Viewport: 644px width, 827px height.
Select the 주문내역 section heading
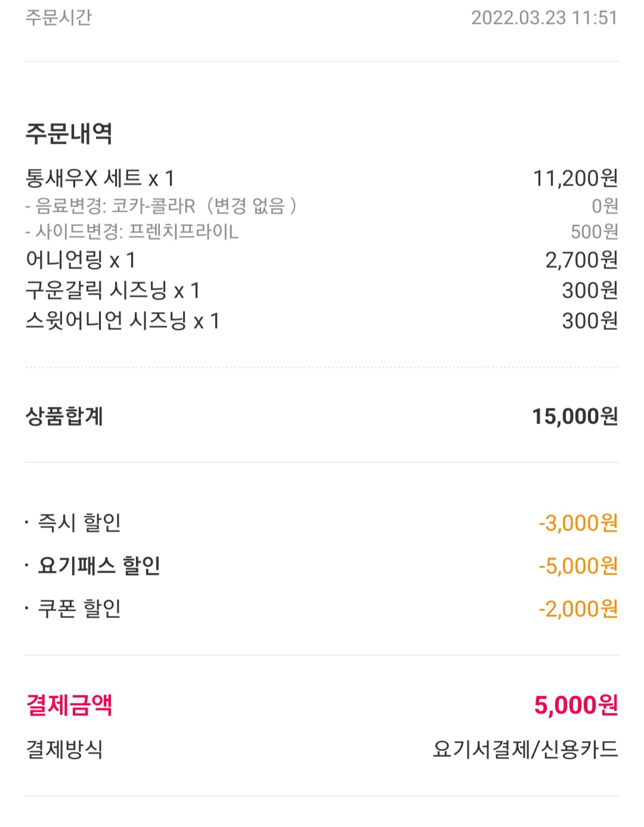[x=69, y=133]
